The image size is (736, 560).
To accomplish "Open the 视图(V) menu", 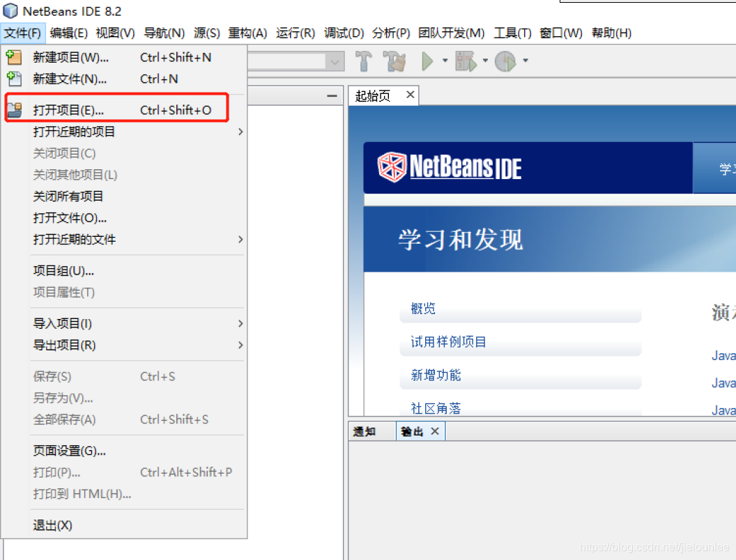I will tap(116, 33).
